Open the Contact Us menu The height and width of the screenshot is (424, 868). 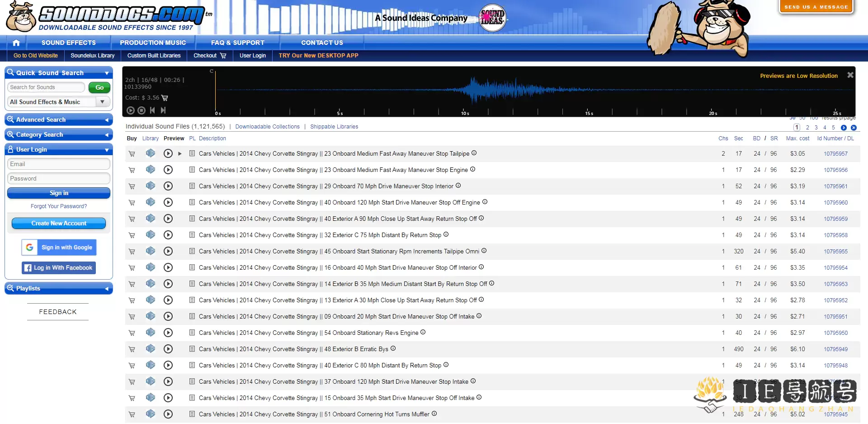click(322, 43)
